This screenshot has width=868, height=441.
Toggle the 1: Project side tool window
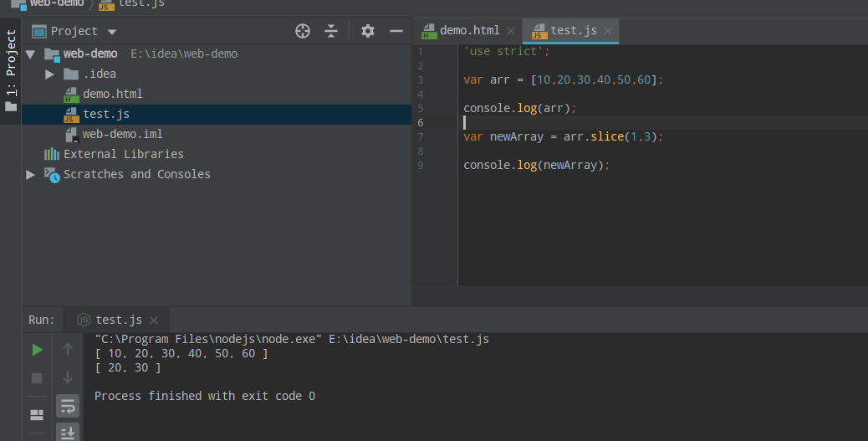click(11, 70)
